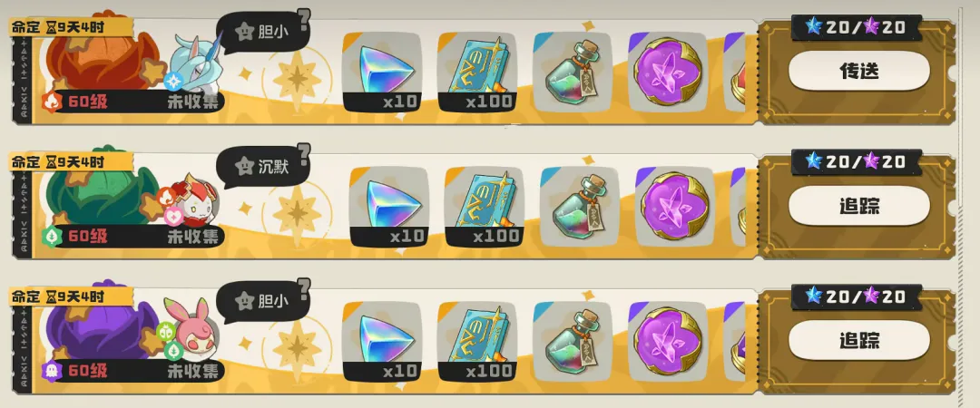
Task: Open the question mark on 沉默 bubble
Action: 304,154
